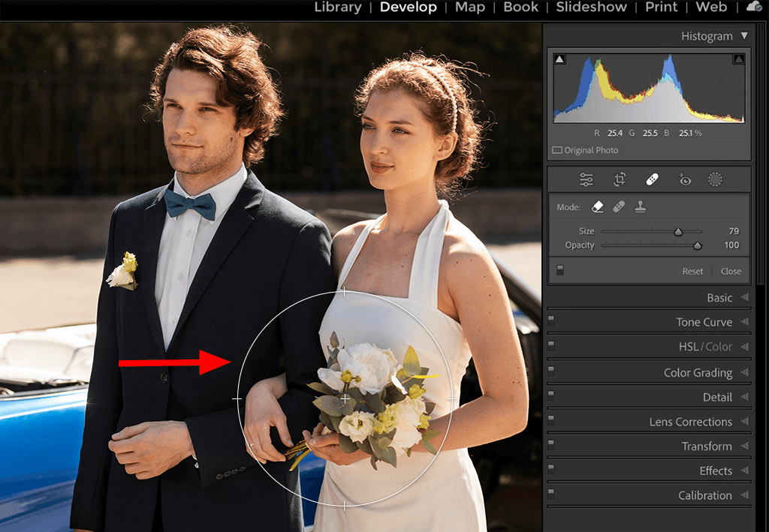Toggle the Color Grading panel switch
Screen dimensions: 769x532
click(551, 371)
